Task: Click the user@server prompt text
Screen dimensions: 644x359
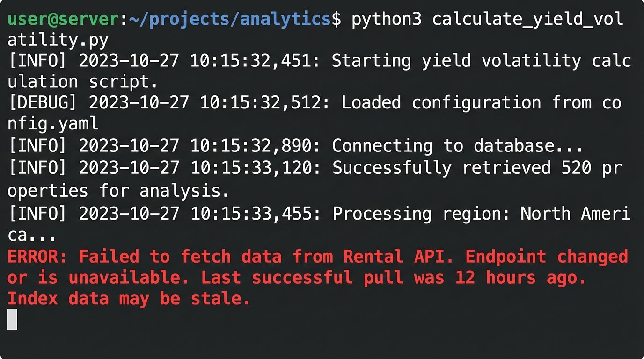Action: pyautogui.click(x=63, y=19)
